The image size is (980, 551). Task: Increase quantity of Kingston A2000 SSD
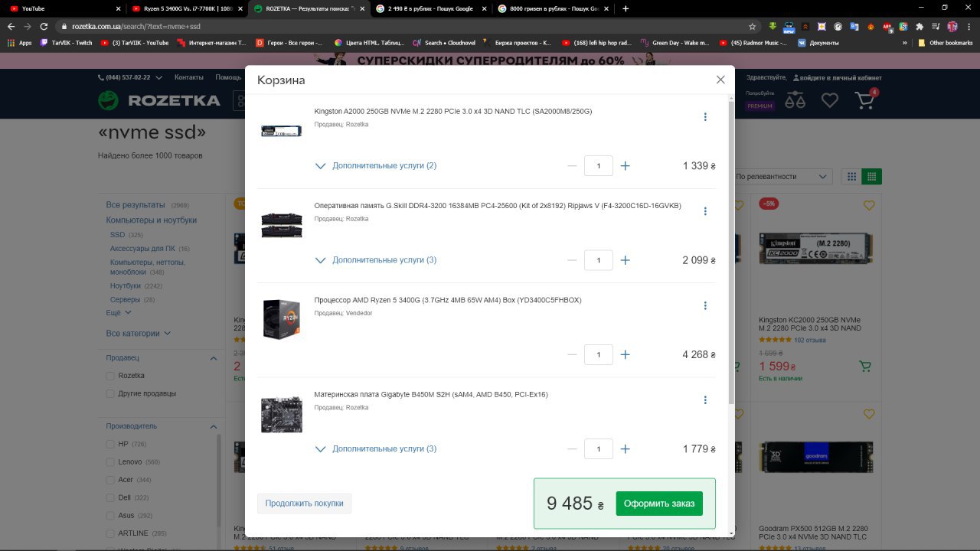click(626, 166)
